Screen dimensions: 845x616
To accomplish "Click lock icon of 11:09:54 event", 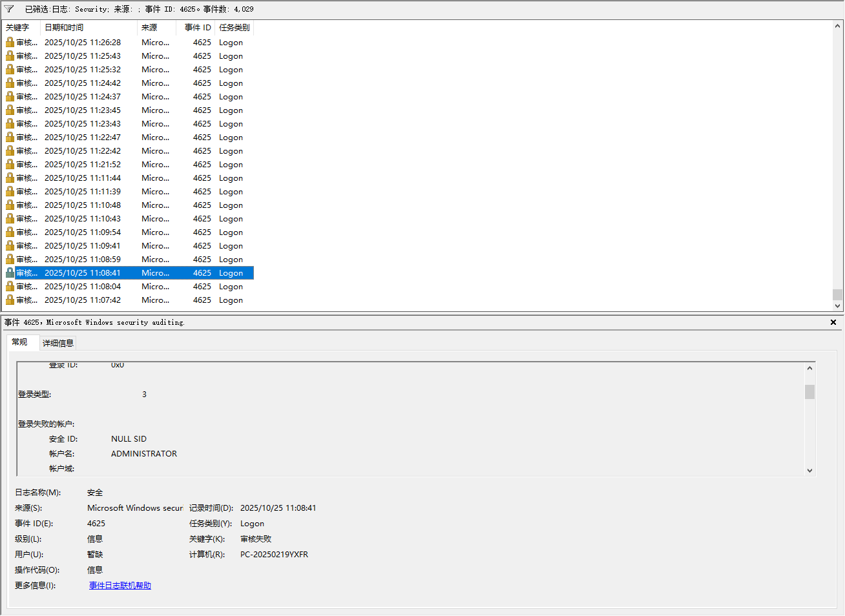I will tap(10, 232).
